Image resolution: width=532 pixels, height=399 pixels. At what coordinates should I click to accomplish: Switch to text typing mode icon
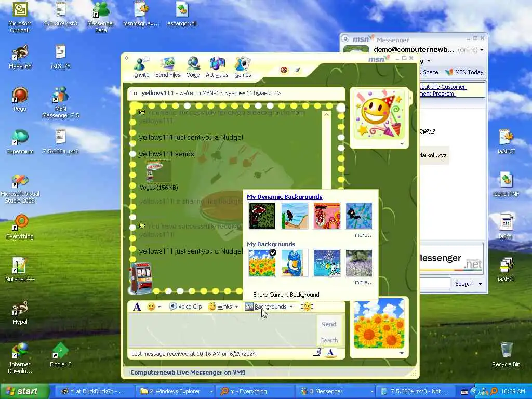pos(330,353)
